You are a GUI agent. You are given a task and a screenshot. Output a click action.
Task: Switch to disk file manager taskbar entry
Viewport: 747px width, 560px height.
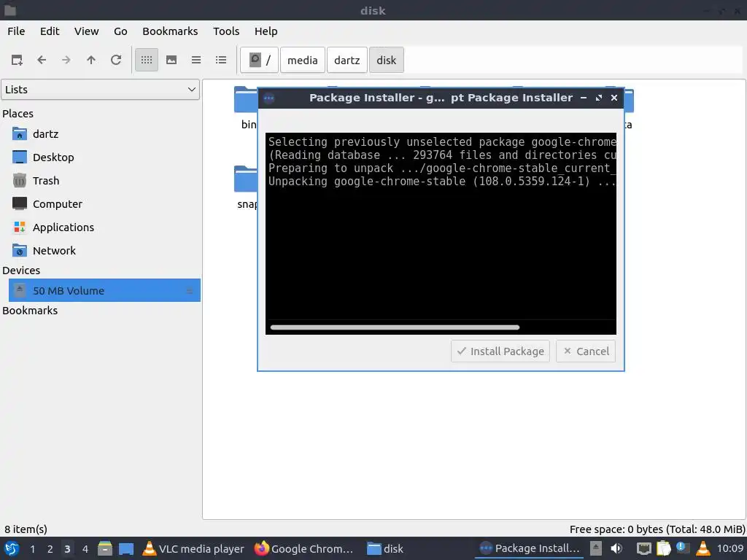coord(385,548)
